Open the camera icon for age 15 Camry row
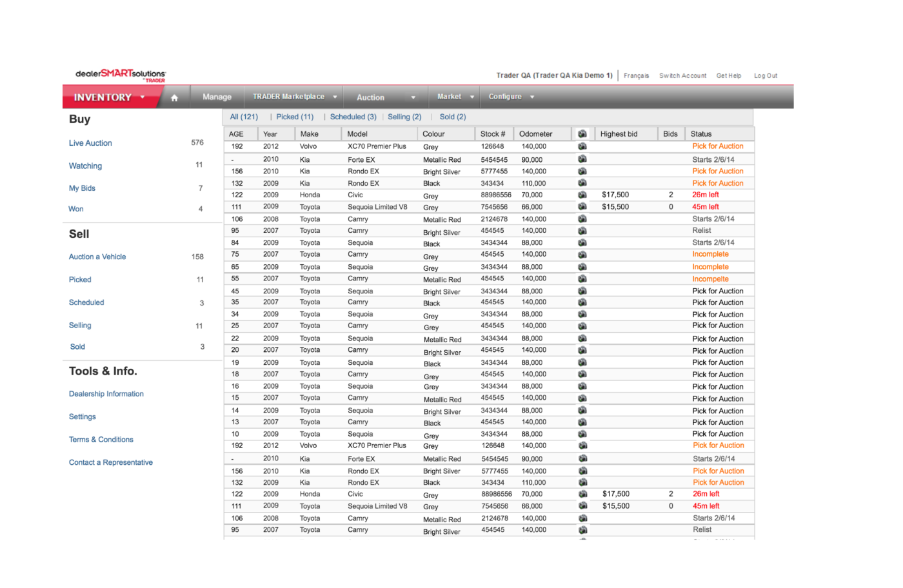 point(582,398)
